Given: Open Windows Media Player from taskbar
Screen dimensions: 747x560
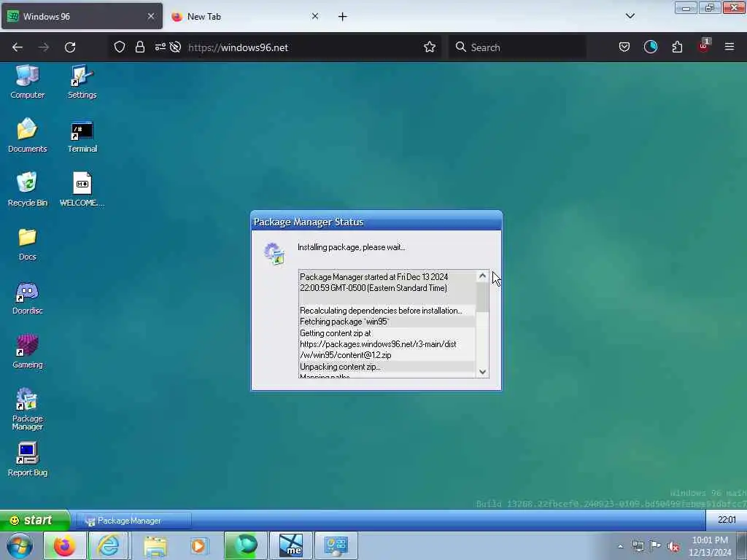Looking at the screenshot, I should 199,545.
